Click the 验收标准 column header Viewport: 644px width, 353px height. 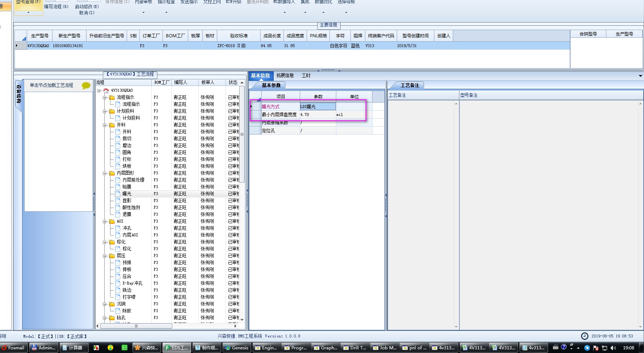coord(239,36)
